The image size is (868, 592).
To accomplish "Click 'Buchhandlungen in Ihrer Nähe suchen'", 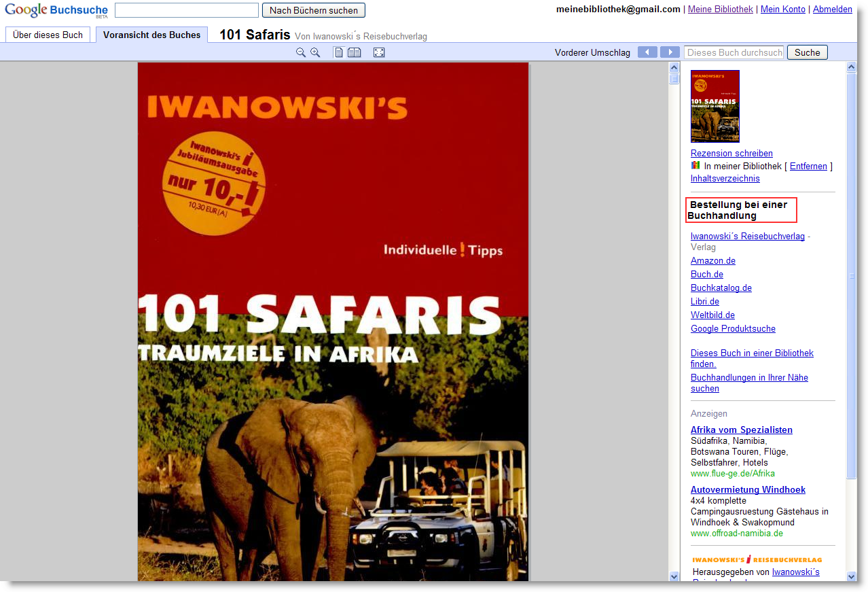I will pos(749,383).
